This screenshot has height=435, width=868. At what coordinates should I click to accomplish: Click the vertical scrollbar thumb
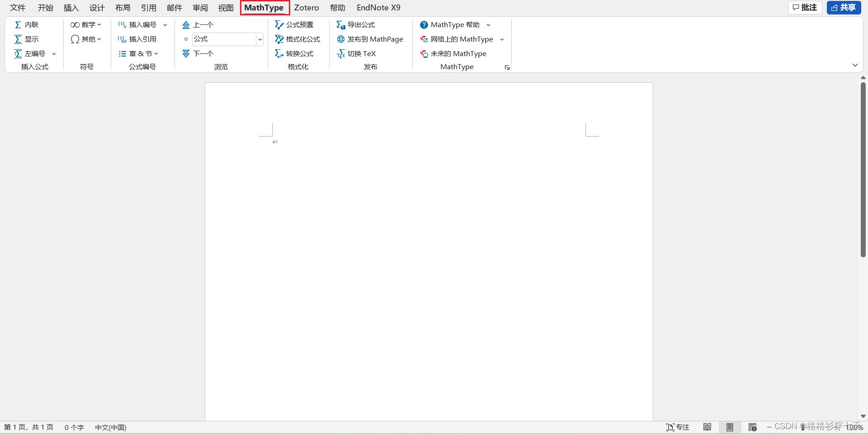[863, 170]
